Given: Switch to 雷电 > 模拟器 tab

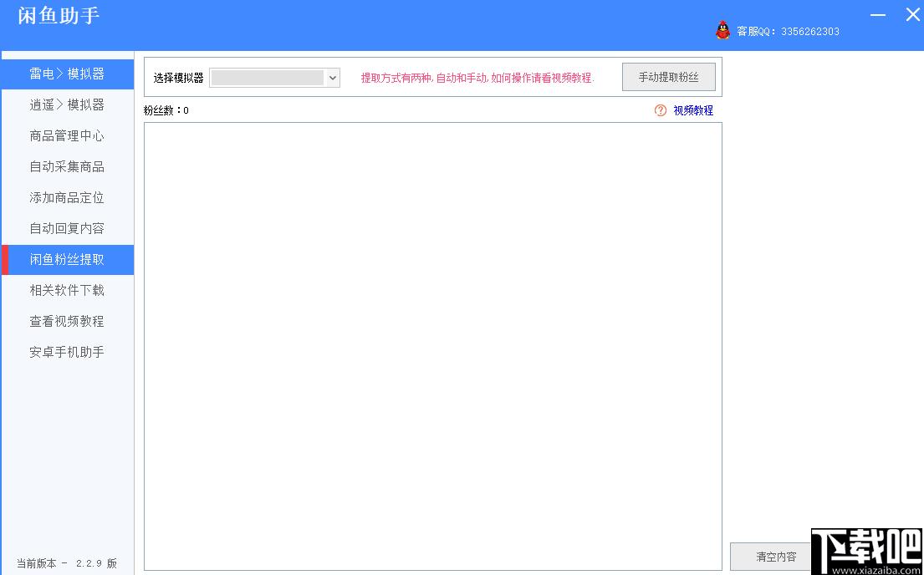Looking at the screenshot, I should pos(67,74).
